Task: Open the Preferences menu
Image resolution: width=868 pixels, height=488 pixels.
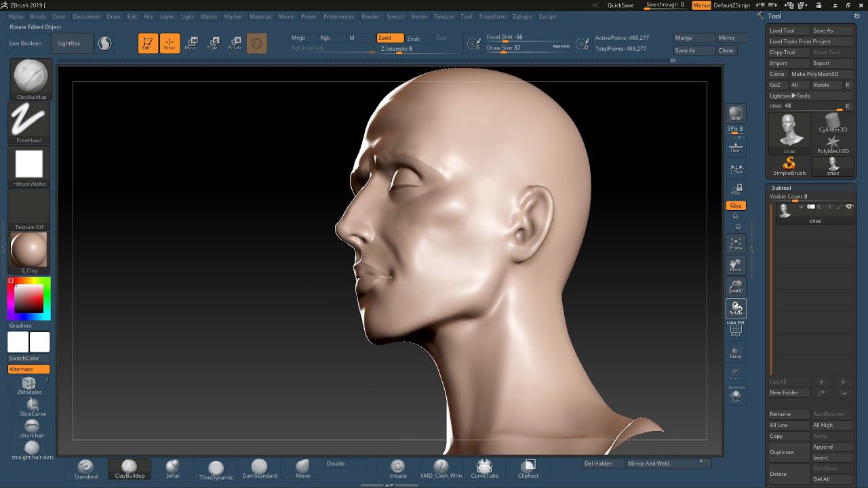Action: click(x=338, y=16)
